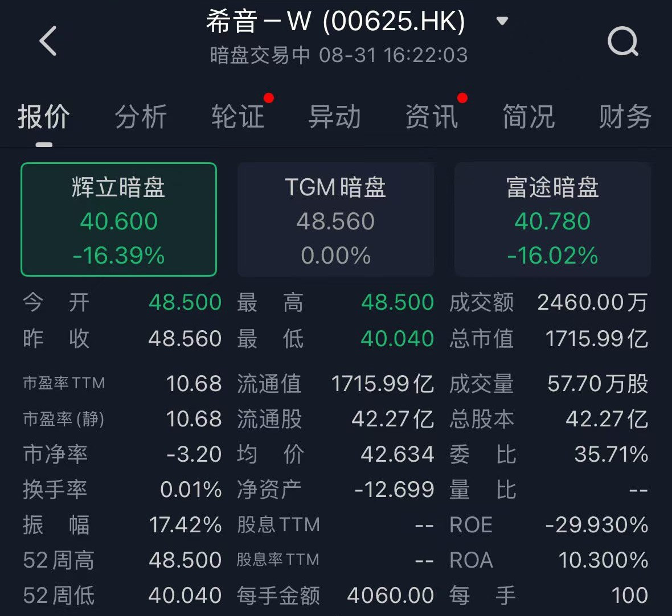Viewport: 672px width, 616px height.
Task: Tap 今开 value 48.500
Action: coord(185,302)
